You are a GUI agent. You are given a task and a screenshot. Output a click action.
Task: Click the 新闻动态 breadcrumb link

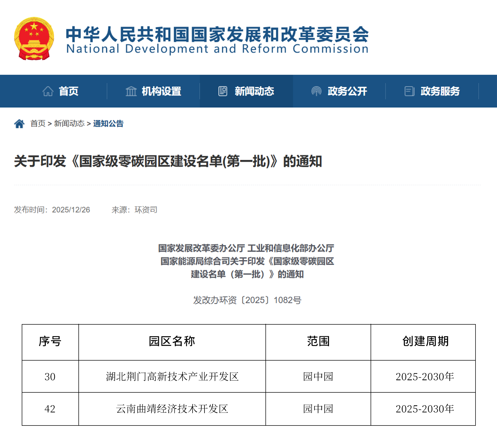pos(69,124)
